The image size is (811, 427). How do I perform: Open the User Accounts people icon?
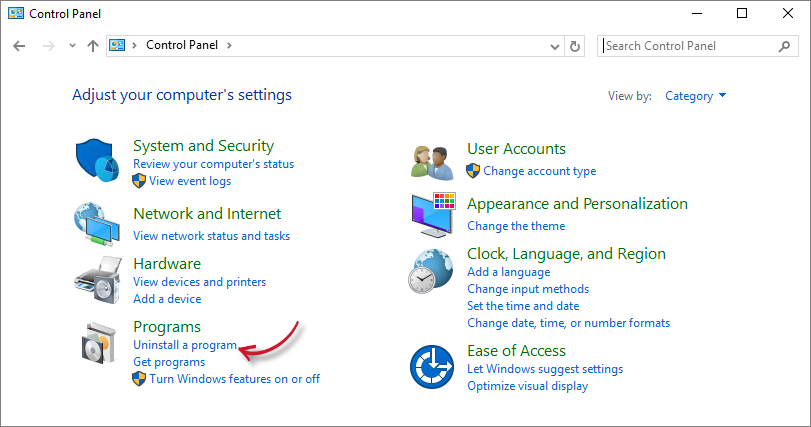(432, 163)
